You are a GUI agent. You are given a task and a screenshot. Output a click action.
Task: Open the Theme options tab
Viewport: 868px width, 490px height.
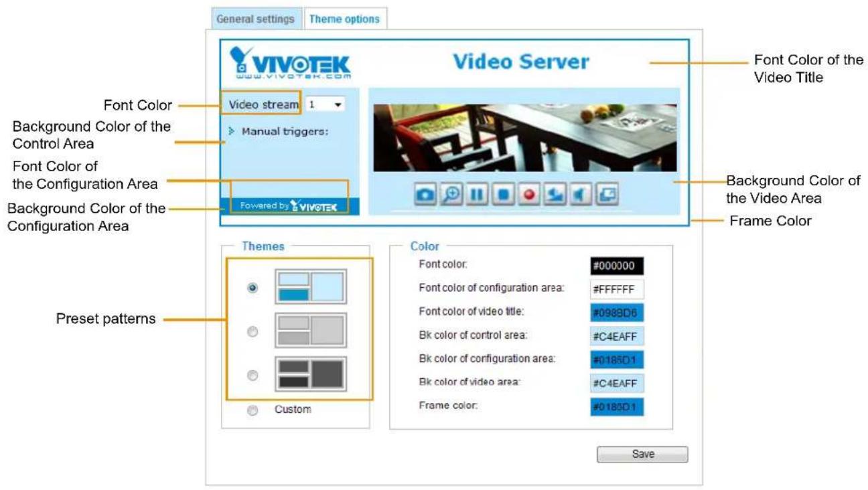(344, 19)
